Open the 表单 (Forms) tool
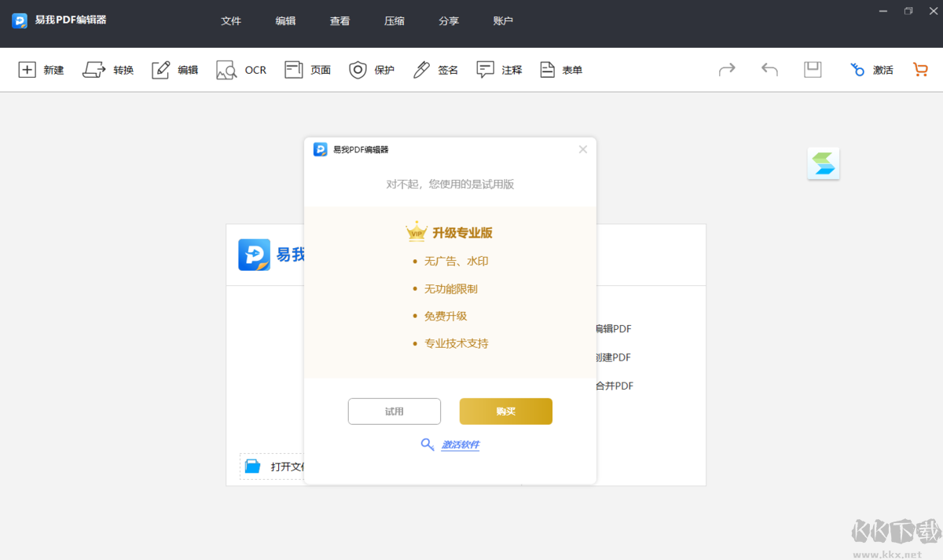 click(561, 69)
